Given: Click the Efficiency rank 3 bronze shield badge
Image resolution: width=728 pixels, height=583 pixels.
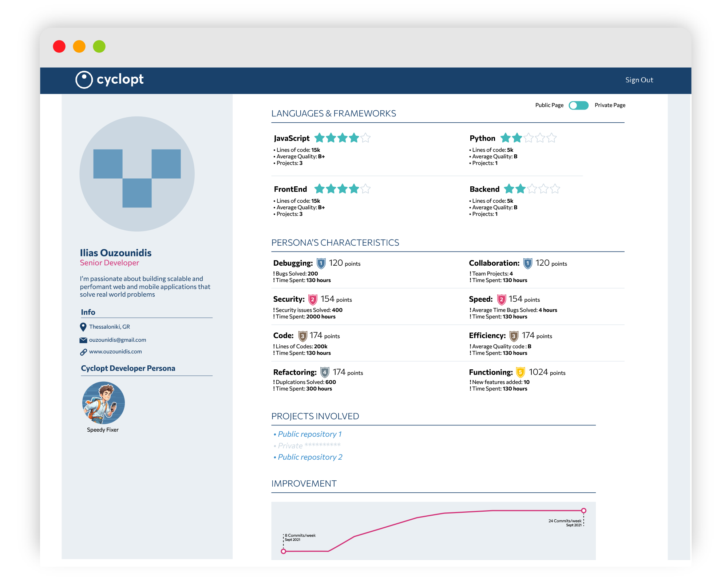Looking at the screenshot, I should [514, 336].
